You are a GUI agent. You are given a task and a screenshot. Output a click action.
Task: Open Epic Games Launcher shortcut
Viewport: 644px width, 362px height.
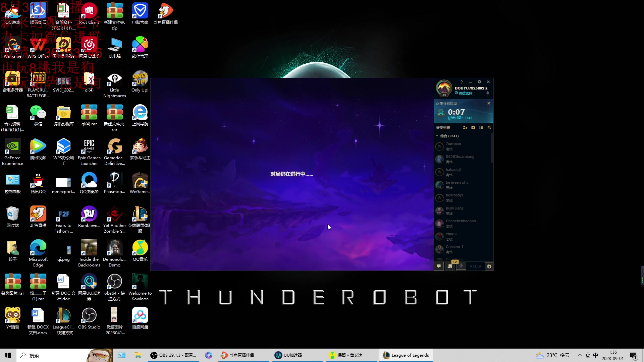89,152
